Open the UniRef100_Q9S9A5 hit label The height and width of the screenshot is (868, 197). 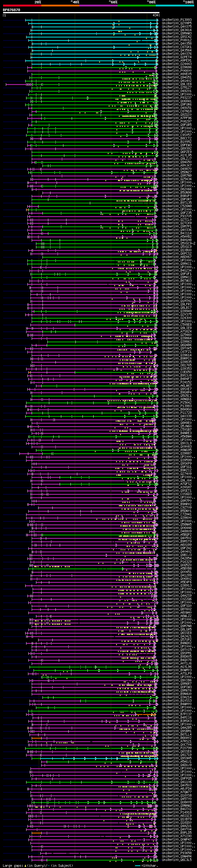177,758
